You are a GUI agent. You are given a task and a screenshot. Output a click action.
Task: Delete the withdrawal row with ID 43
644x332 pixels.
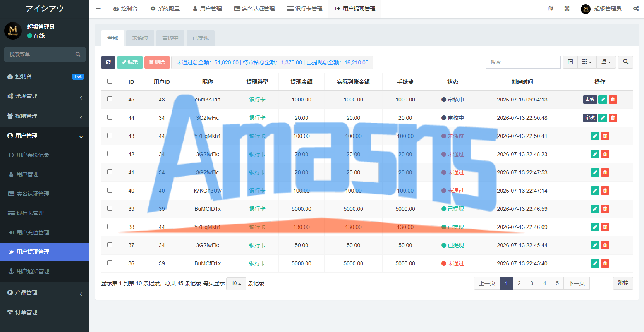(x=605, y=136)
